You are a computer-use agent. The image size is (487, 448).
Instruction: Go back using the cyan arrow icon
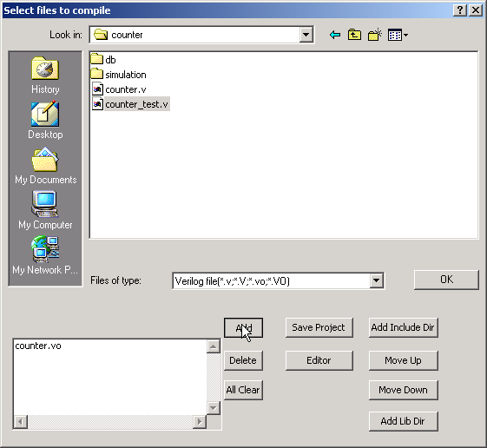coord(335,35)
